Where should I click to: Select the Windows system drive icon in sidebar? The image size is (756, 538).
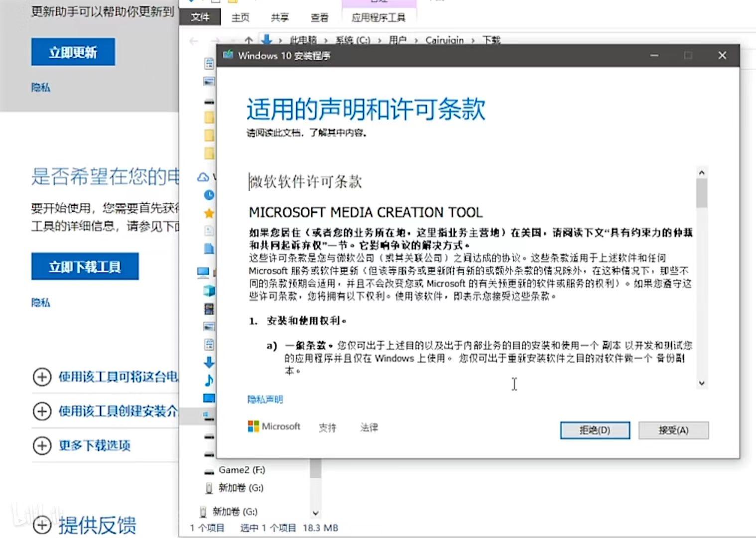209,416
